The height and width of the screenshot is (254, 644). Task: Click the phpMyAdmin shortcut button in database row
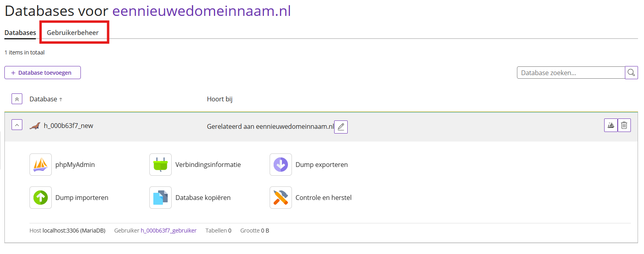pos(611,125)
